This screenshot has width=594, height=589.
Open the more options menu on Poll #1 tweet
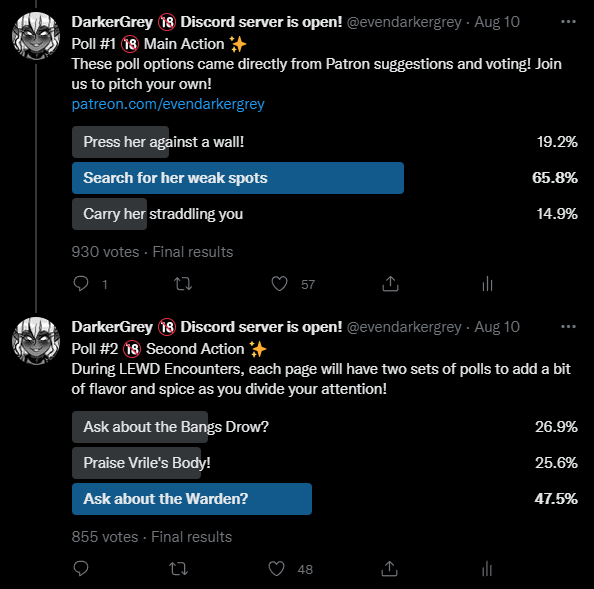tap(568, 22)
